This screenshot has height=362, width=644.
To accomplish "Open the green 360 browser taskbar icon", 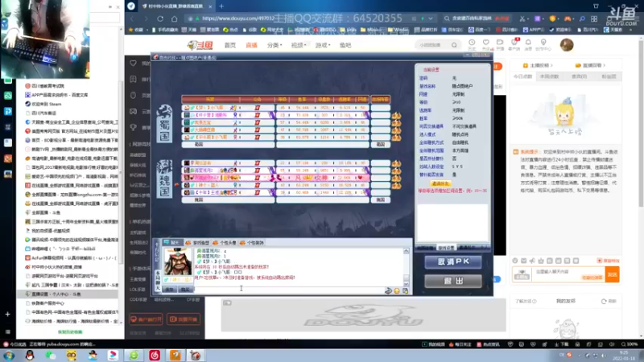I will (x=134, y=355).
